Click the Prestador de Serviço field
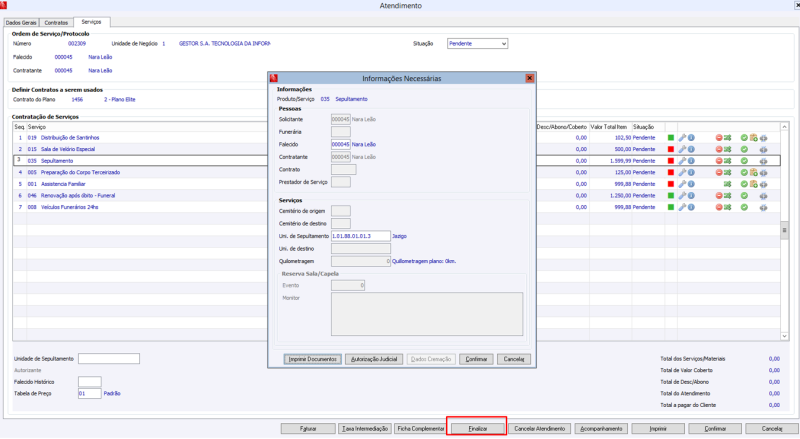The image size is (800, 439). (341, 182)
